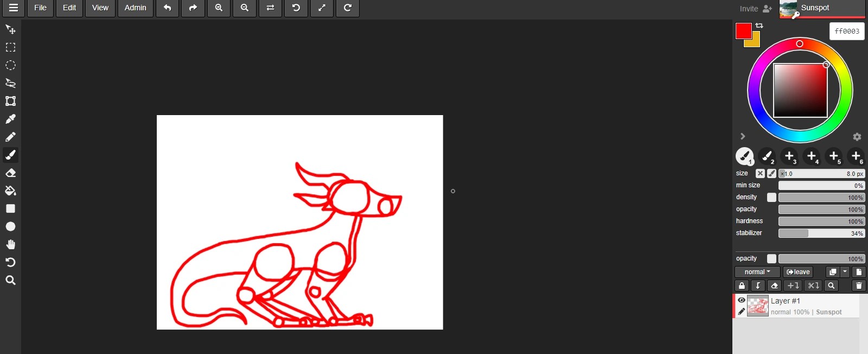Click the leave layer button
The width and height of the screenshot is (868, 354).
coord(798,272)
